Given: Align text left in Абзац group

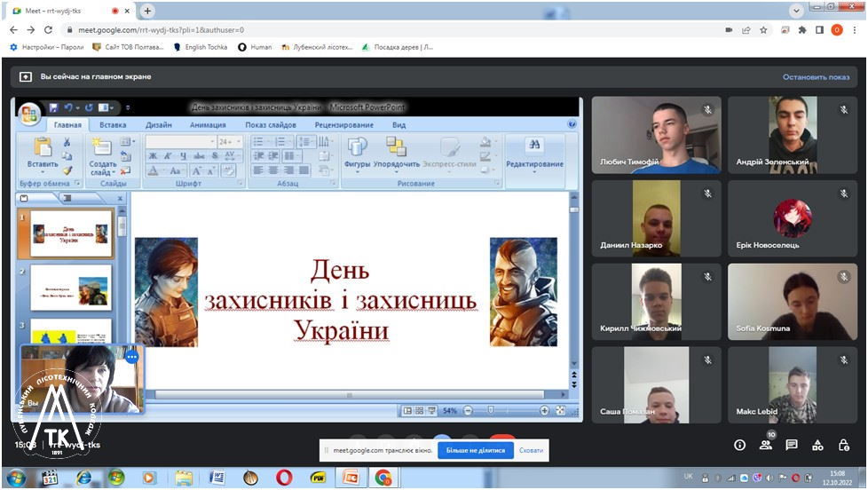Looking at the screenshot, I should (258, 170).
